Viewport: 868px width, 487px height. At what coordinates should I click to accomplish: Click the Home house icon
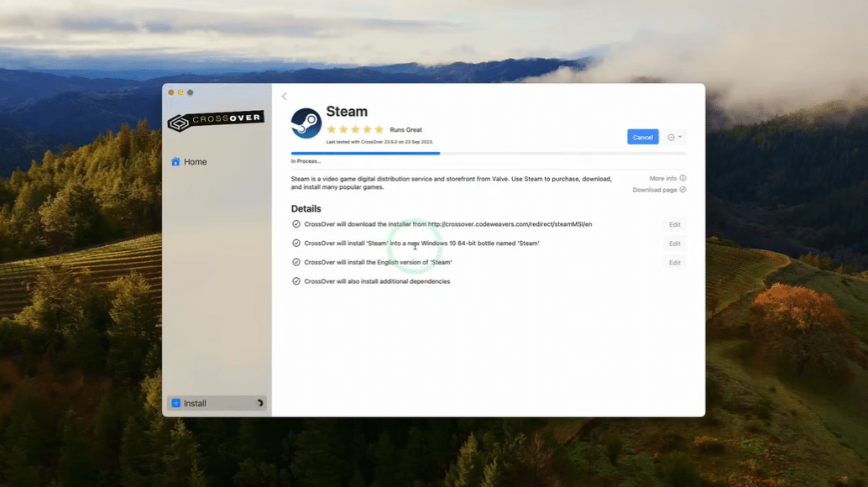pos(175,161)
